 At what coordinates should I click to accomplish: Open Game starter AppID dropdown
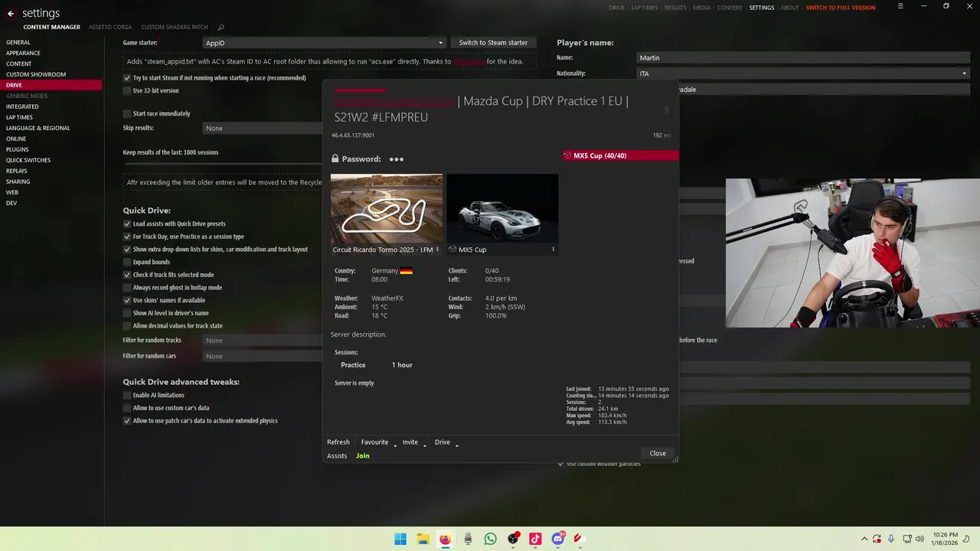(x=324, y=43)
